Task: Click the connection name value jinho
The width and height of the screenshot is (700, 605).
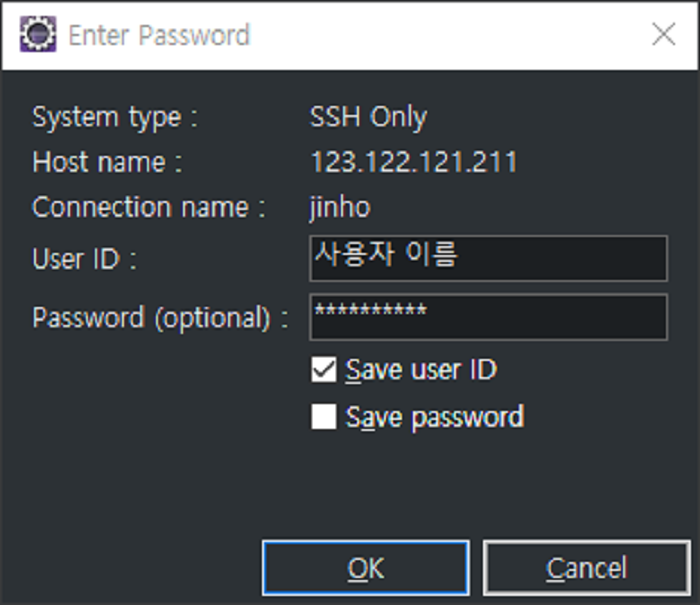Action: pos(340,208)
